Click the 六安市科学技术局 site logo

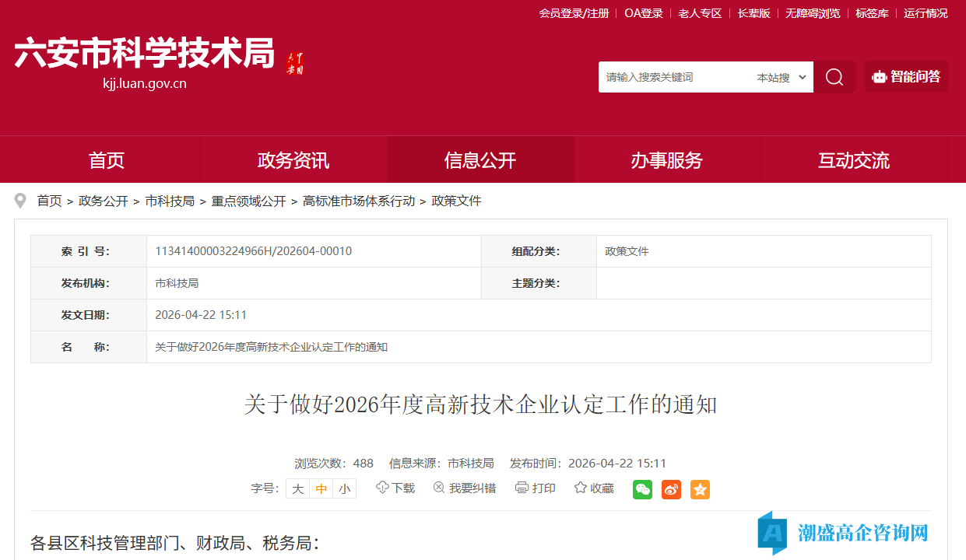click(x=145, y=54)
